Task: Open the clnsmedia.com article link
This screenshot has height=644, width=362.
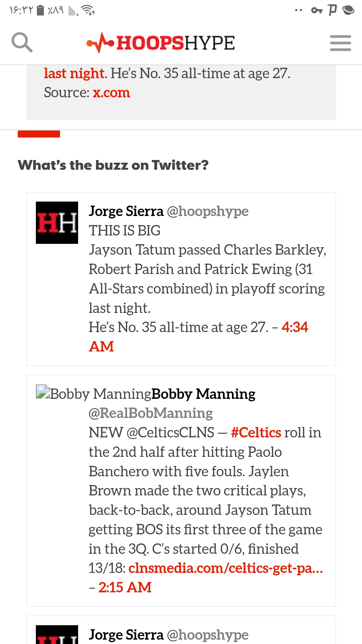Action: pyautogui.click(x=226, y=568)
